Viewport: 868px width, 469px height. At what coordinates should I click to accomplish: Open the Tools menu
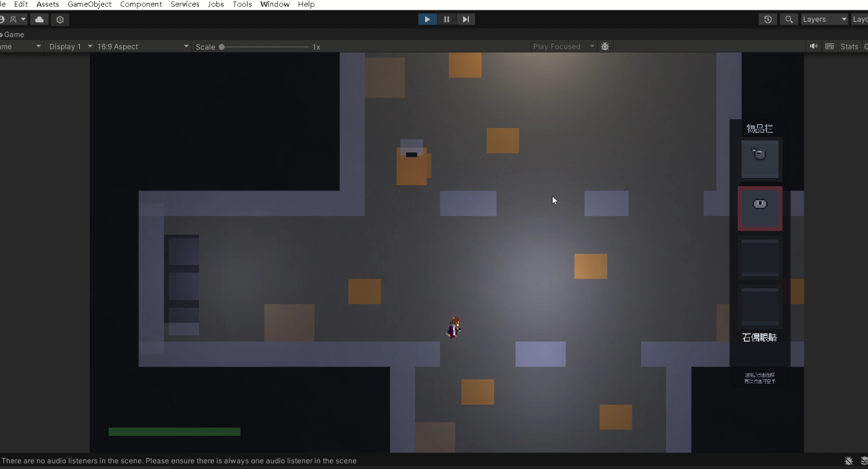click(x=242, y=4)
